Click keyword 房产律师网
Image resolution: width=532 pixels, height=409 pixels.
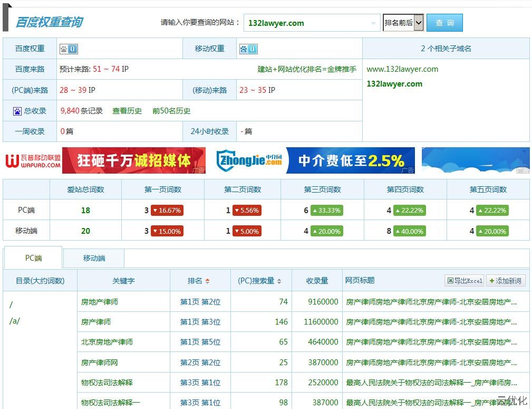(x=100, y=363)
